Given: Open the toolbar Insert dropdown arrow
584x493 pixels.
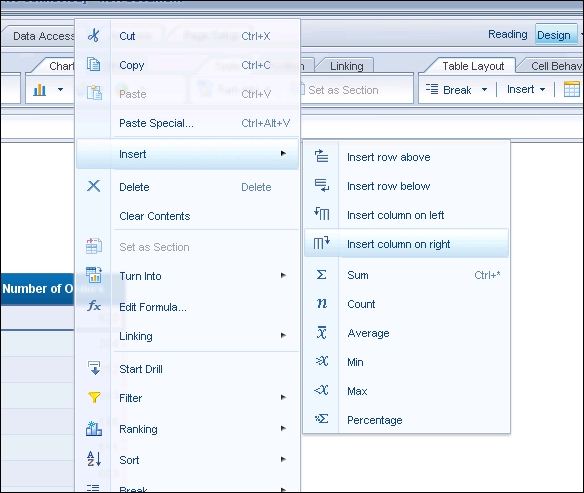Looking at the screenshot, I should tap(542, 89).
